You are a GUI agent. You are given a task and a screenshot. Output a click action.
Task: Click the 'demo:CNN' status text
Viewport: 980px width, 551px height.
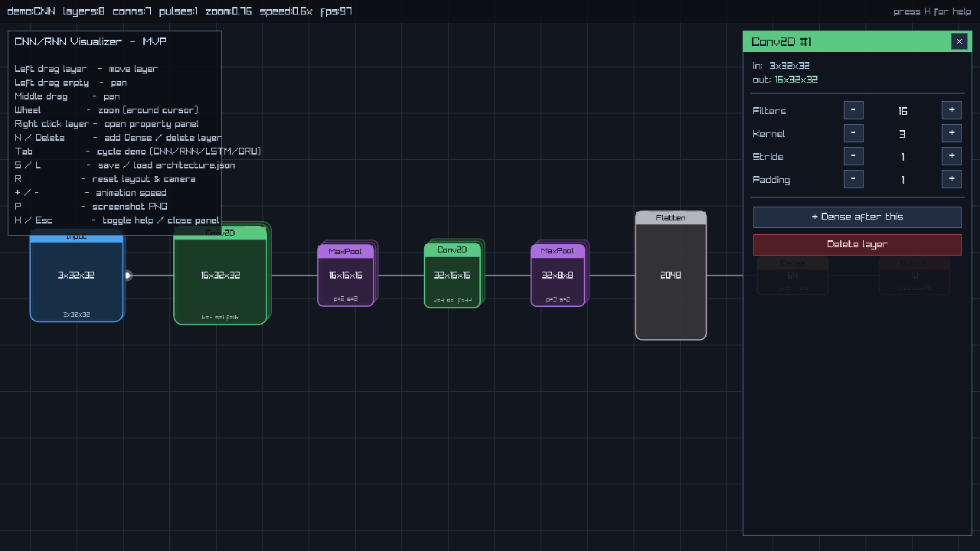click(31, 11)
